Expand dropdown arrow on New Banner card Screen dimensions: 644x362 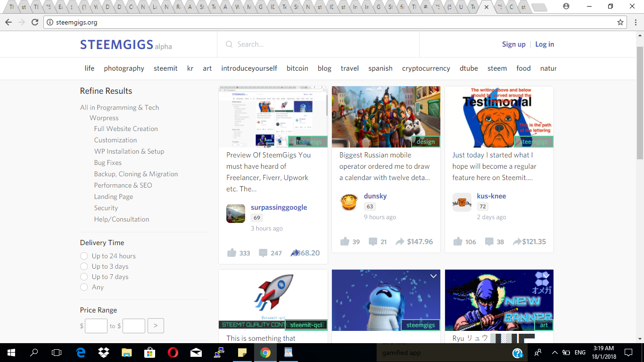pyautogui.click(x=546, y=276)
